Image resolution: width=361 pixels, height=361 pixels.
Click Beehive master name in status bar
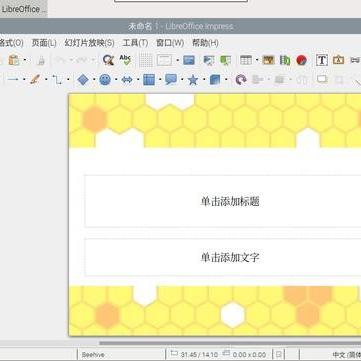coord(93,355)
